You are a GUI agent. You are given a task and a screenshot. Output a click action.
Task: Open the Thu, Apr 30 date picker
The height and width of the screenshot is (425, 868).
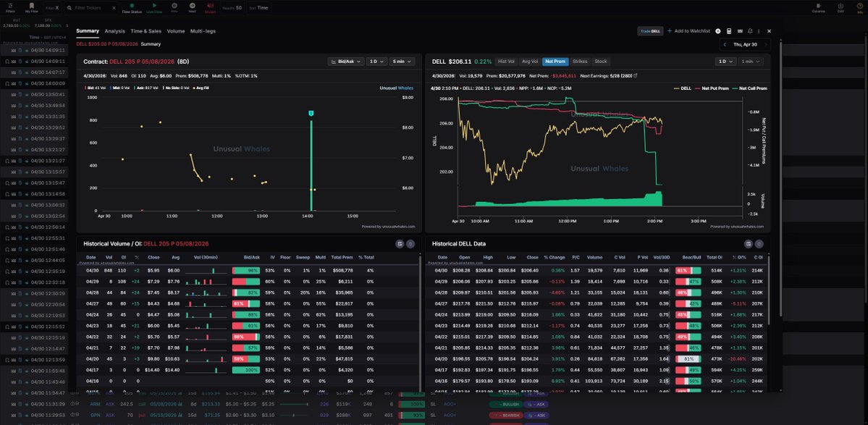tap(744, 44)
